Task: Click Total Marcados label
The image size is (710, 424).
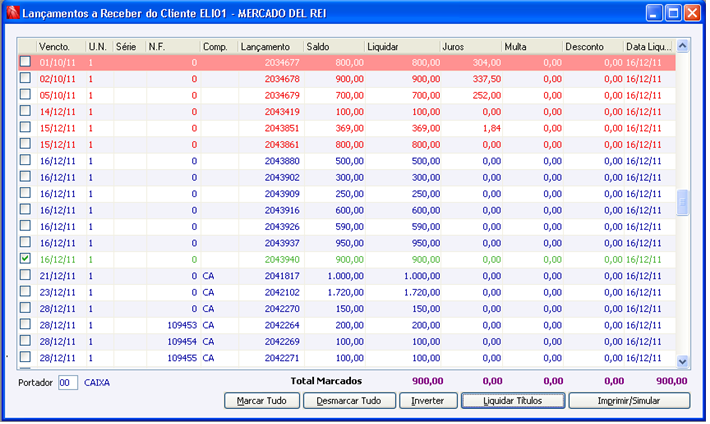Action: click(326, 381)
